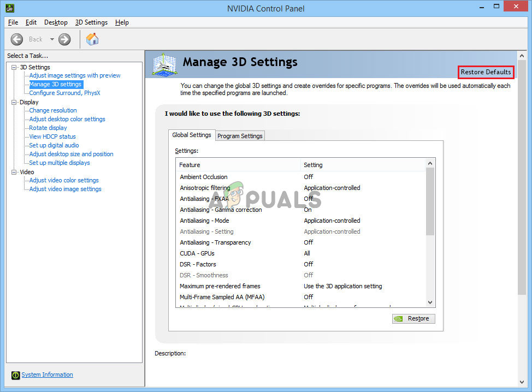The height and width of the screenshot is (392, 532).
Task: Open Adjust desktop size and position
Action: (71, 154)
